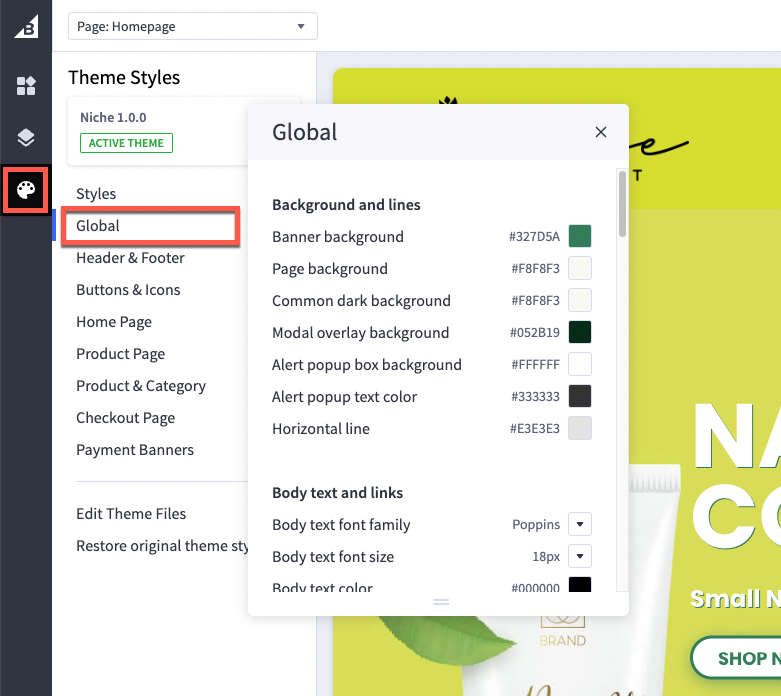Close the Global settings panel
This screenshot has height=696, width=781.
[601, 132]
